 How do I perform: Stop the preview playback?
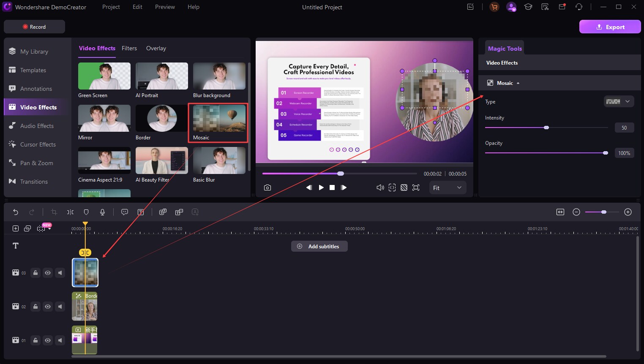332,187
